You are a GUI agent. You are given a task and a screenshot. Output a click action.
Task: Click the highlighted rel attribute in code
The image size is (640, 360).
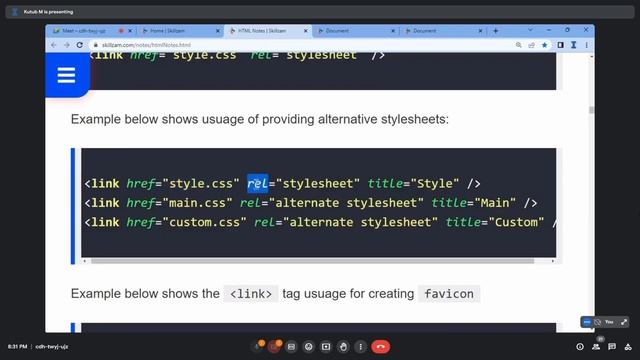[258, 184]
